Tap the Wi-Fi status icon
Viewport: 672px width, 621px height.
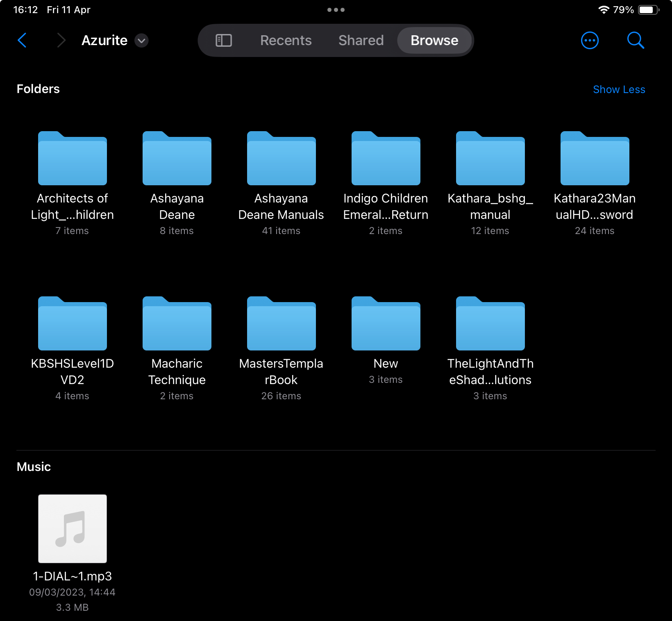point(604,10)
